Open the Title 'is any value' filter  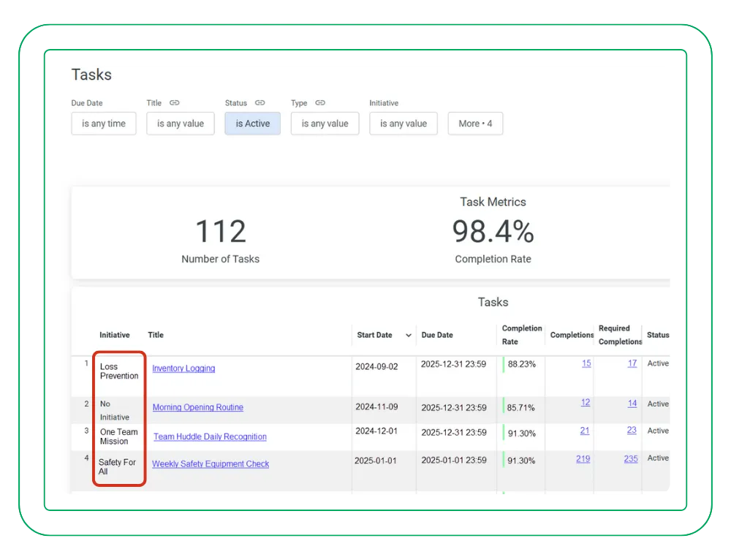[181, 124]
